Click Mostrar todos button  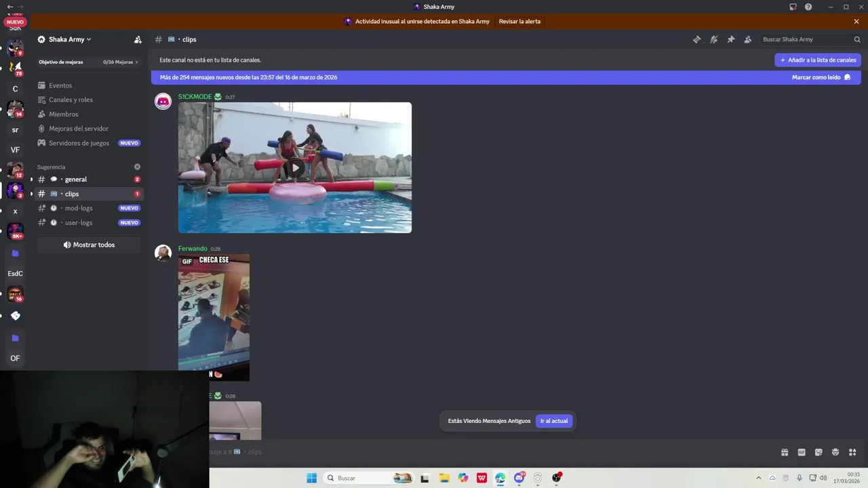click(89, 245)
